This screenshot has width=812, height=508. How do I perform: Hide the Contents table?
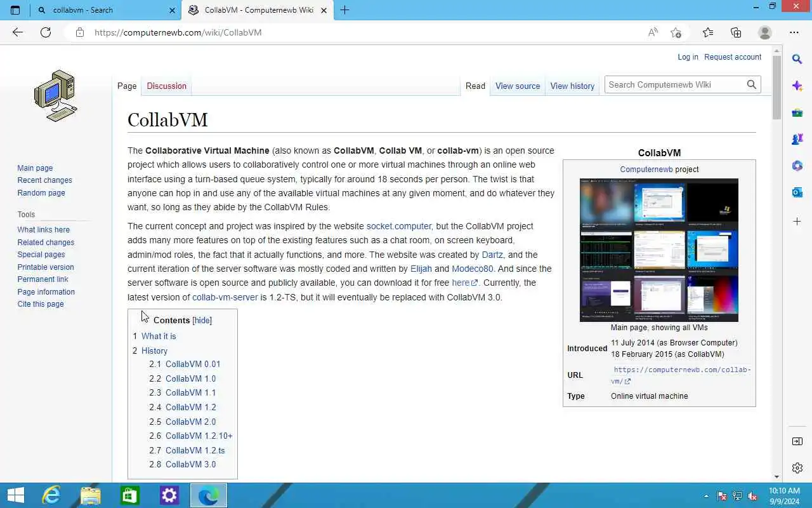point(202,321)
